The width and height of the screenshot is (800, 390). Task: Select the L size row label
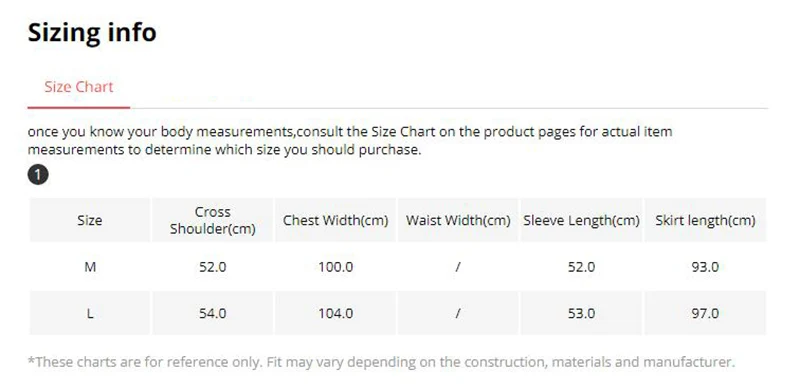(x=90, y=313)
